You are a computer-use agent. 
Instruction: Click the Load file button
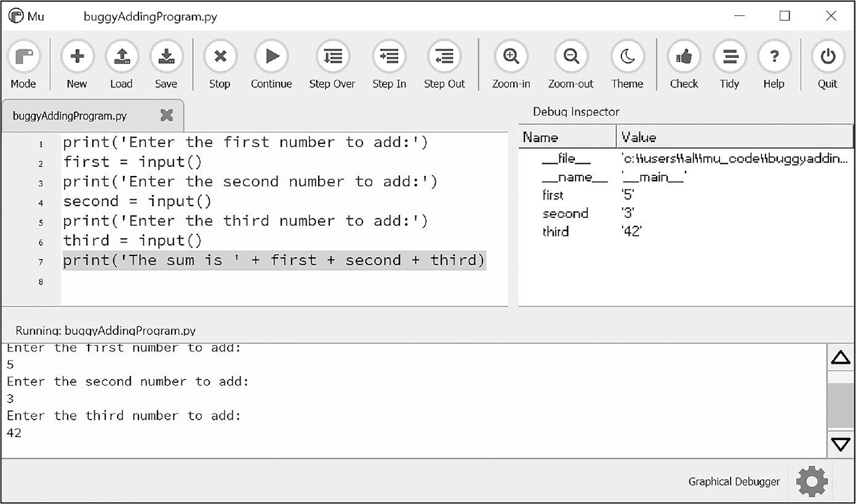click(121, 65)
